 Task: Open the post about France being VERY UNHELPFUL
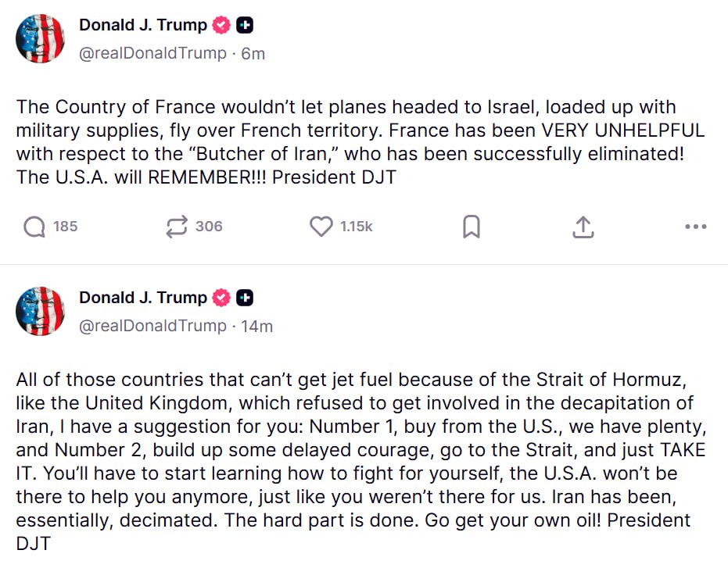(360, 141)
